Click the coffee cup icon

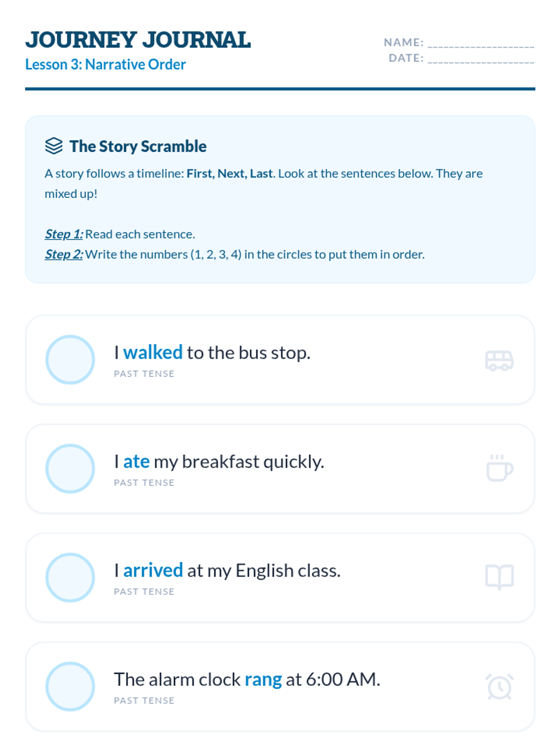(499, 468)
